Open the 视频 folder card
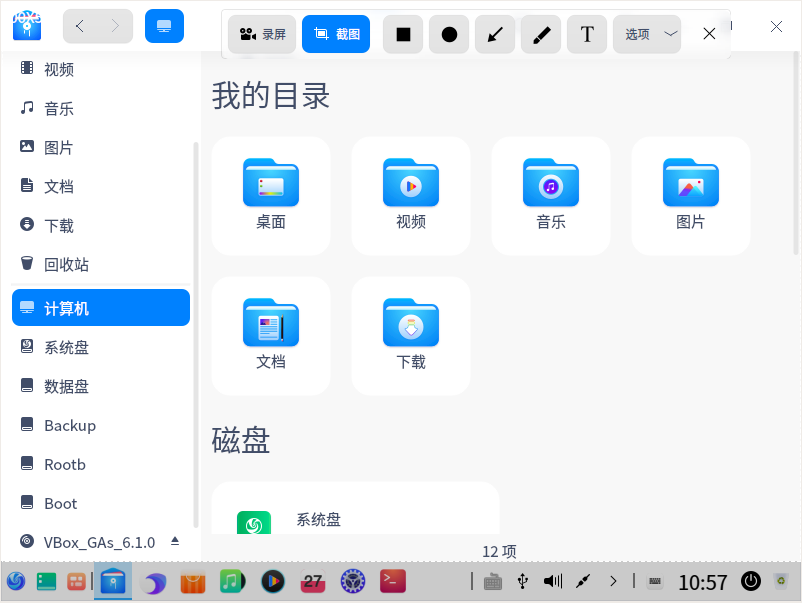This screenshot has width=802, height=603. tap(411, 196)
